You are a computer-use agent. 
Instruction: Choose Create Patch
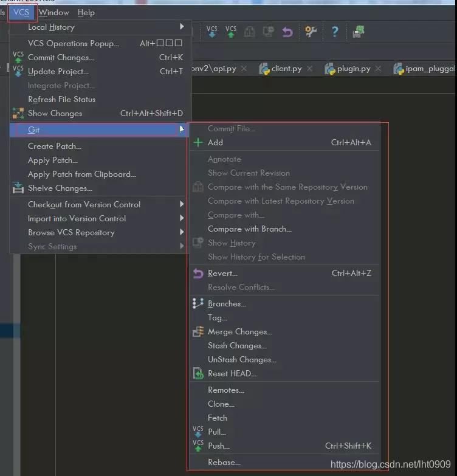pyautogui.click(x=98, y=146)
